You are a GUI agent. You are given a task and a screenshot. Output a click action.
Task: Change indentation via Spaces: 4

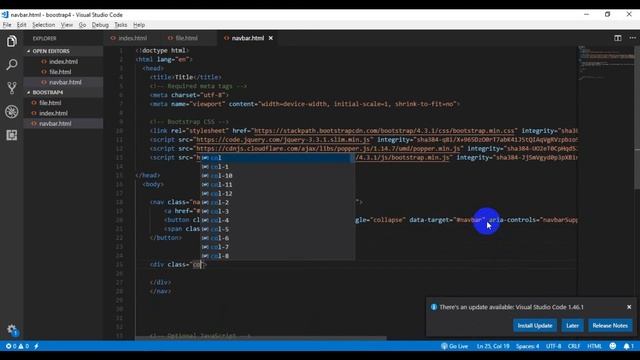tap(527, 346)
